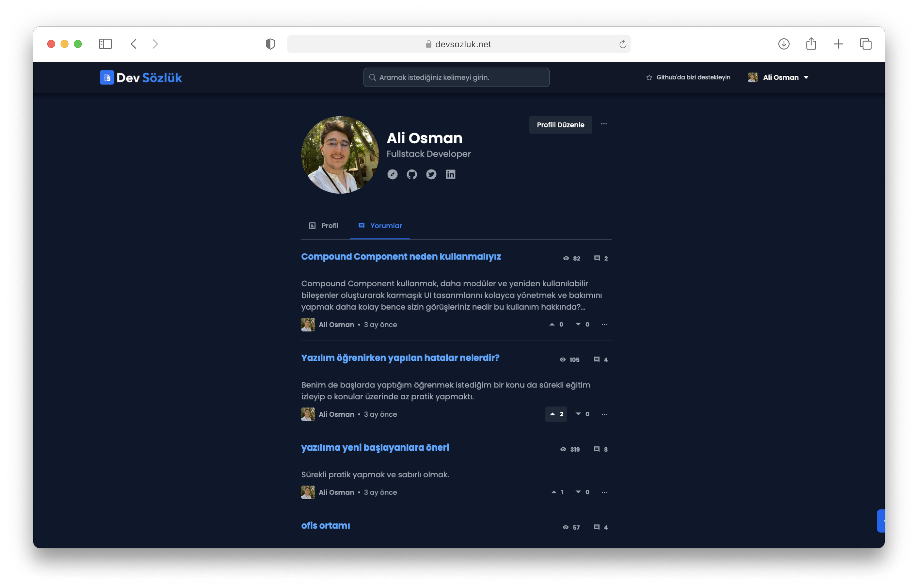Upvote the Yazılım öğrenirken comment
The image size is (918, 588).
pos(556,414)
